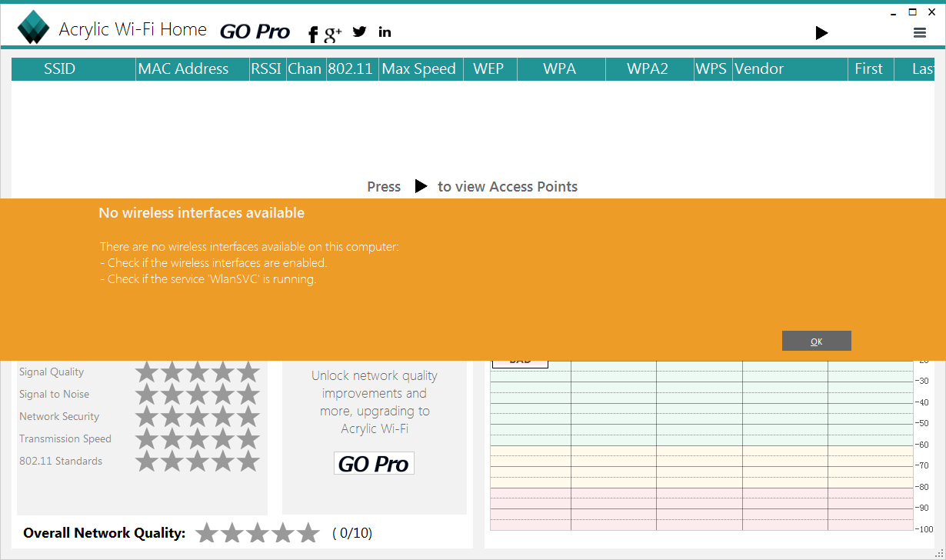Viewport: 946px width, 560px height.
Task: Open the LinkedIn icon
Action: click(385, 32)
